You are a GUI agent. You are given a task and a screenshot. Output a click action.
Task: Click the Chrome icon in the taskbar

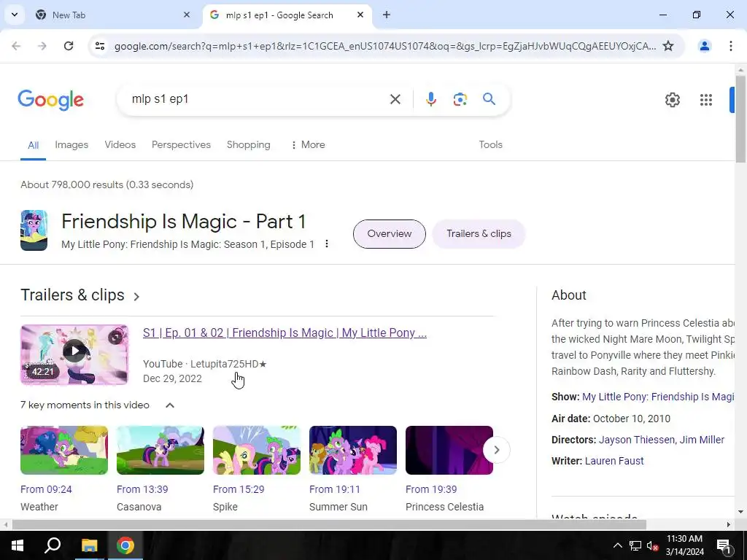click(125, 545)
